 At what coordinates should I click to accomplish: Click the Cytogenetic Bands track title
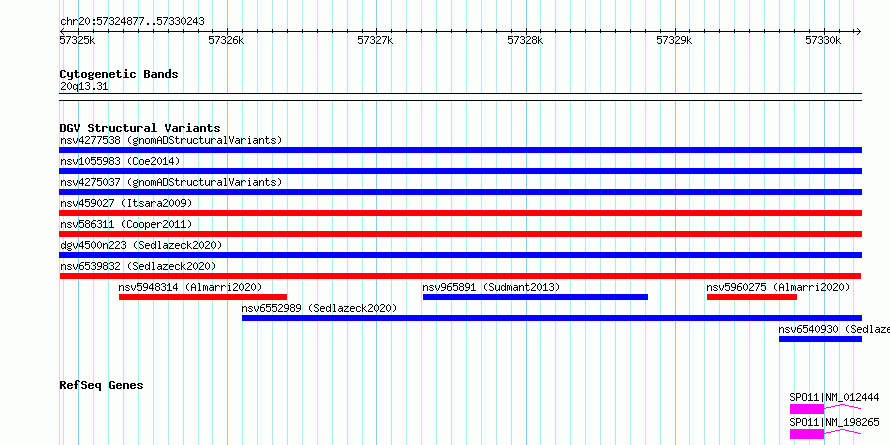[119, 74]
